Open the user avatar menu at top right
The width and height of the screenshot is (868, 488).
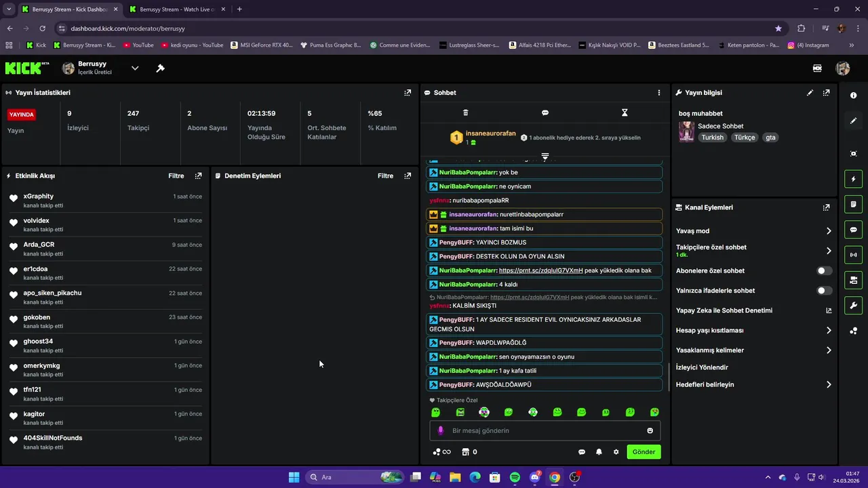coord(843,68)
